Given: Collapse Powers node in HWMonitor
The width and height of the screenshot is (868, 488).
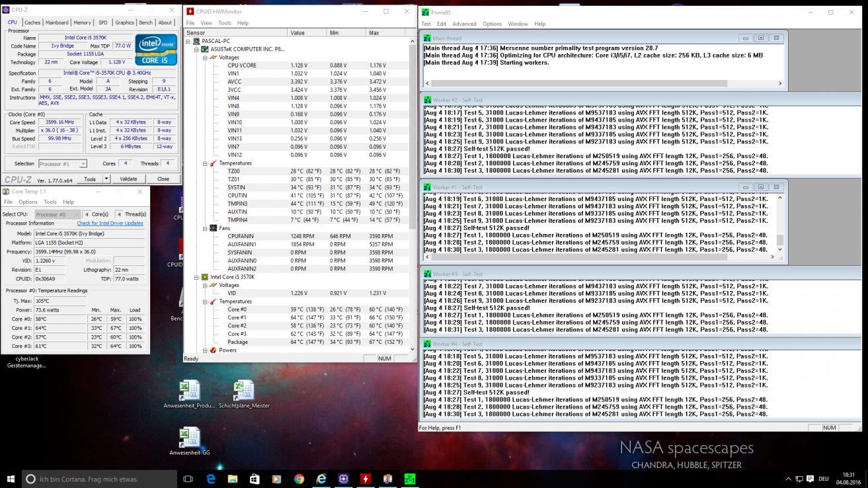Looking at the screenshot, I should [x=204, y=350].
